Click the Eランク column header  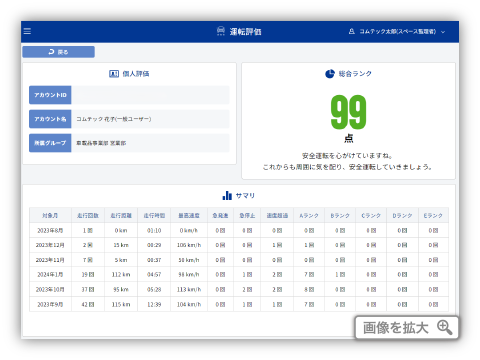coord(433,216)
